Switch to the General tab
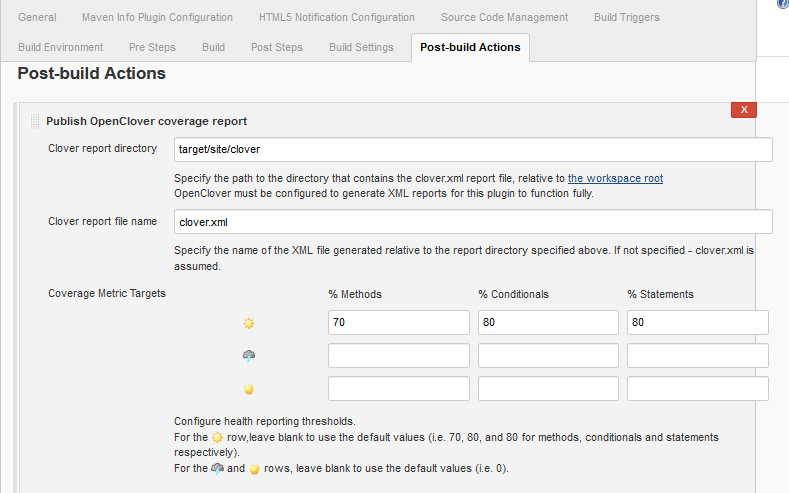 (37, 17)
